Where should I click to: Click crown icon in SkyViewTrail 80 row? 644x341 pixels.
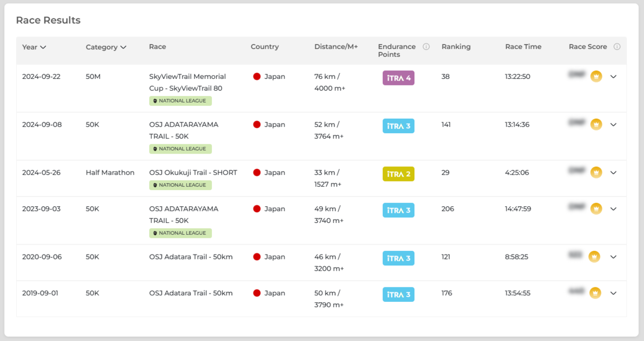pos(596,77)
